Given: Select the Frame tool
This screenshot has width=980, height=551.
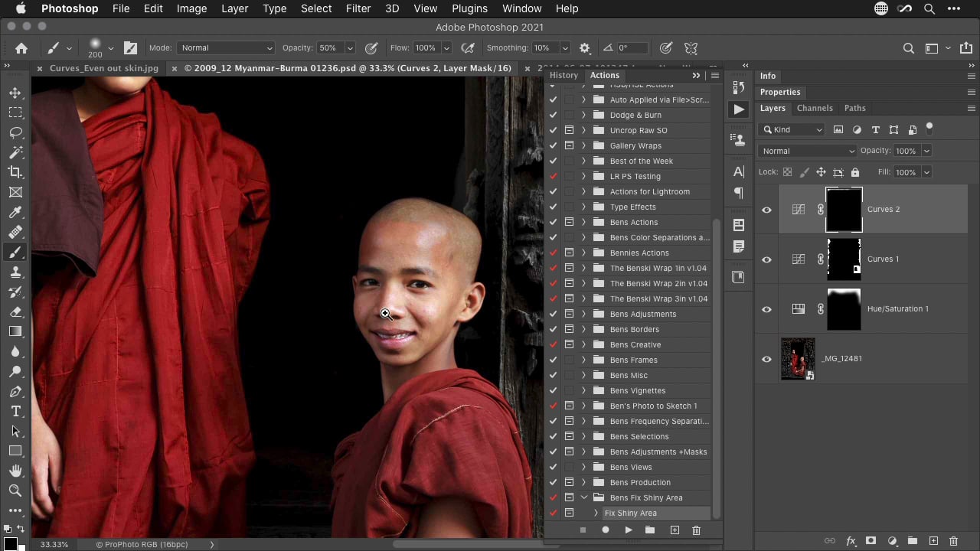Looking at the screenshot, I should [x=15, y=192].
